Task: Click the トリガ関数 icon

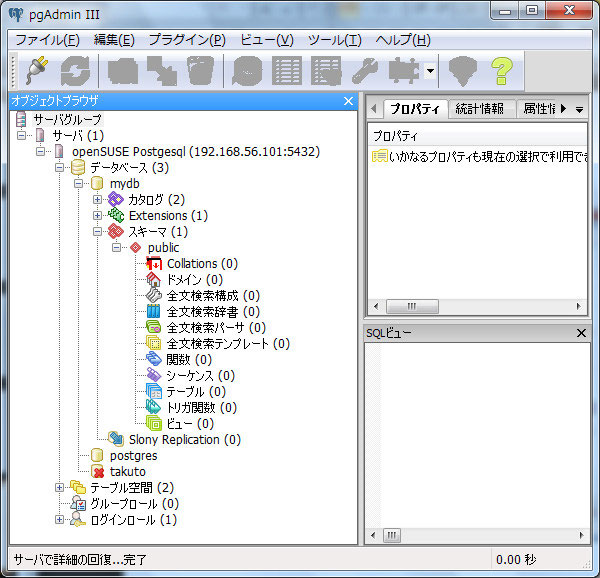Action: tap(154, 408)
